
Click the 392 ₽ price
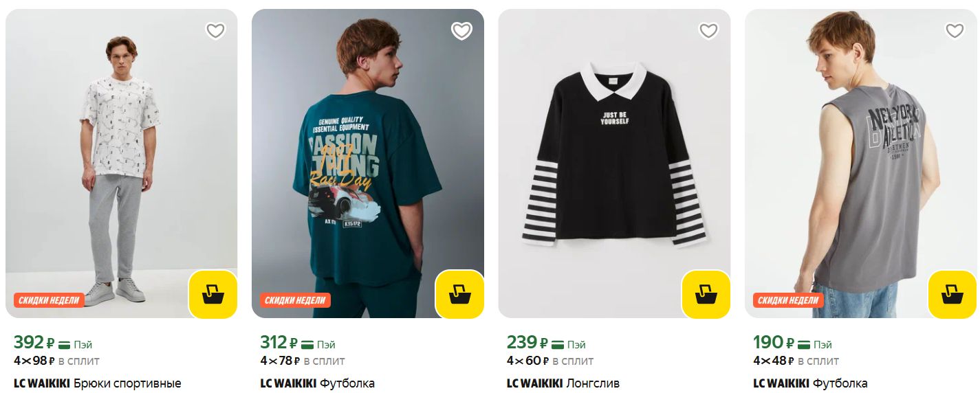(x=34, y=342)
